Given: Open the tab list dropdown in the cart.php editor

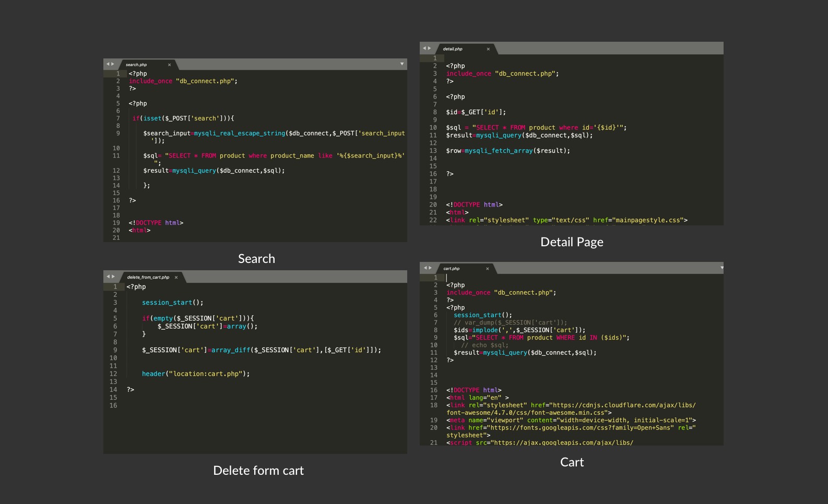Looking at the screenshot, I should click(721, 268).
